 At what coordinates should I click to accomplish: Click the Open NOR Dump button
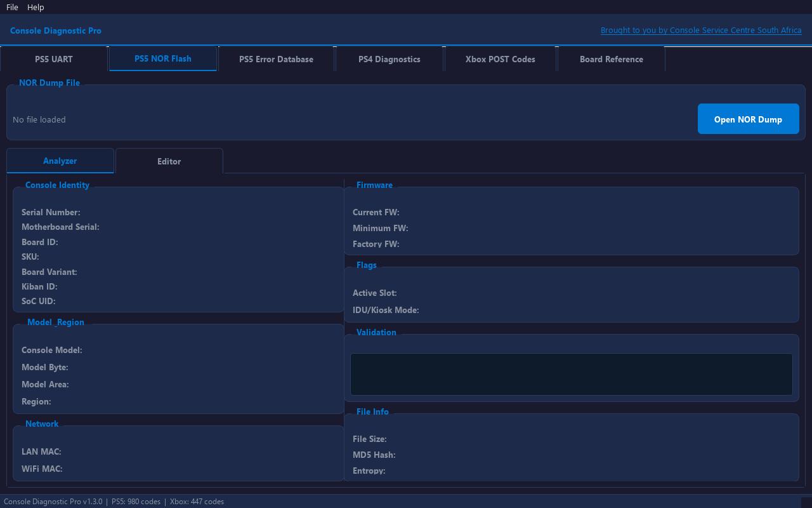749,119
